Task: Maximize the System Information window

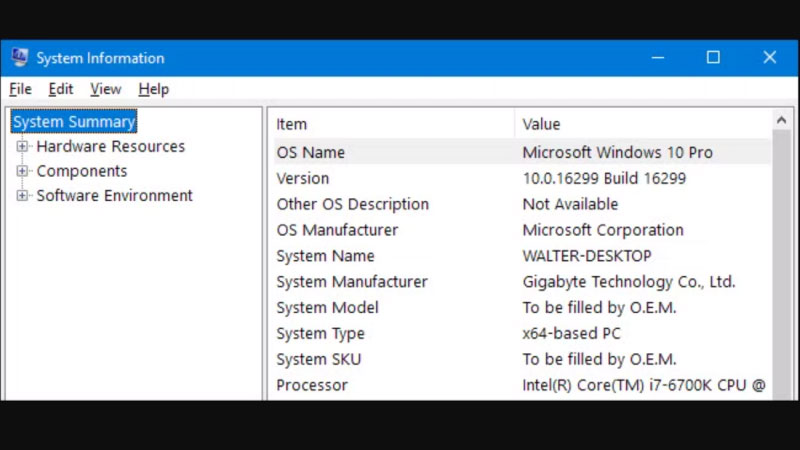Action: click(713, 58)
